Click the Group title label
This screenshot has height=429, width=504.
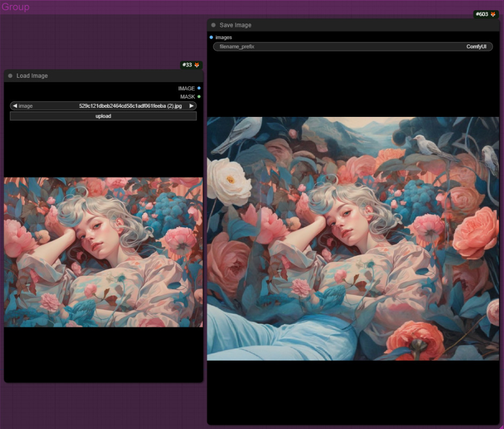(16, 7)
